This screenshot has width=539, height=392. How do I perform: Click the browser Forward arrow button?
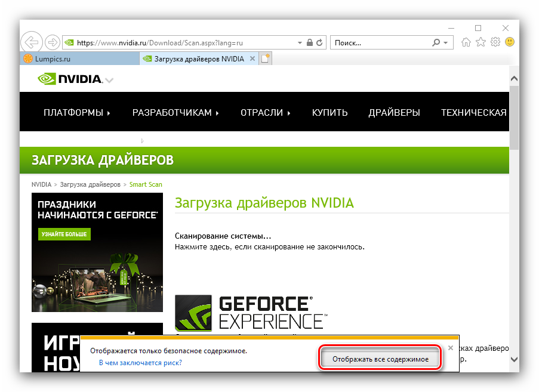click(53, 42)
